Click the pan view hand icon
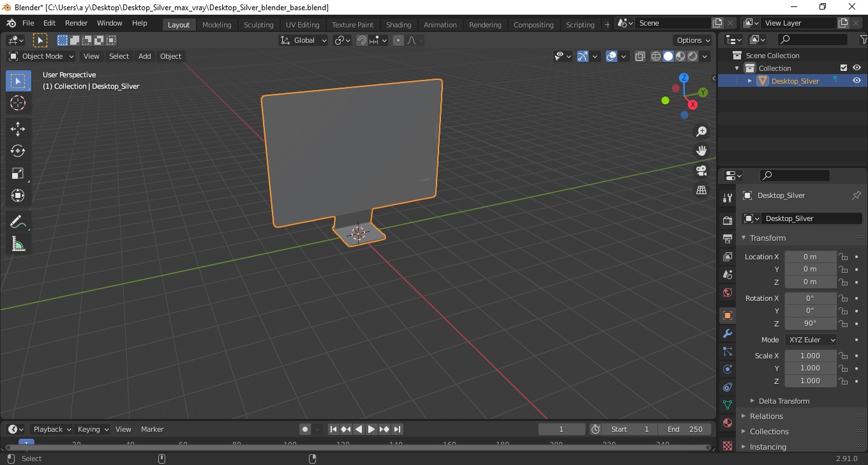 [x=701, y=151]
